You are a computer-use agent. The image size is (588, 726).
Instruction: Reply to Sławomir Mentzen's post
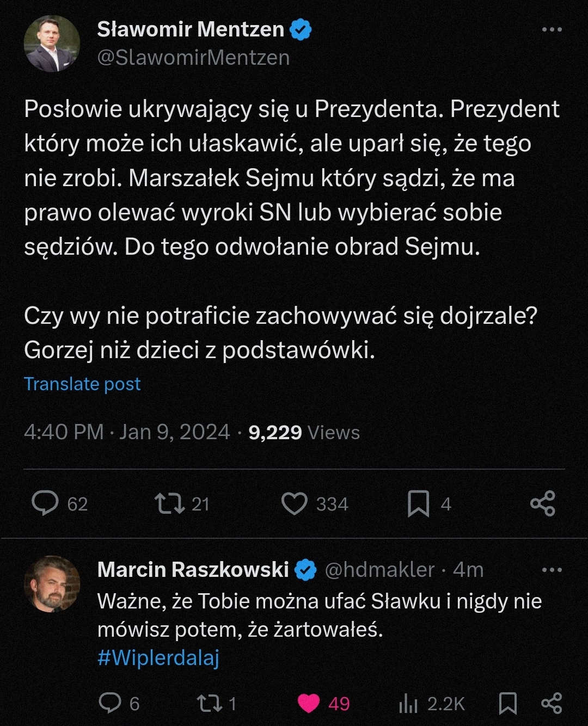click(x=45, y=503)
